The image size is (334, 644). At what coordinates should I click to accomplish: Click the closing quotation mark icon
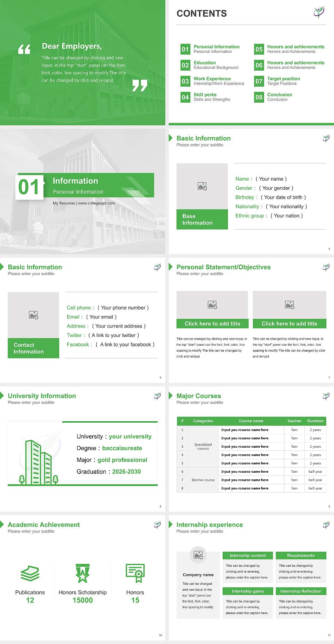pos(140,85)
